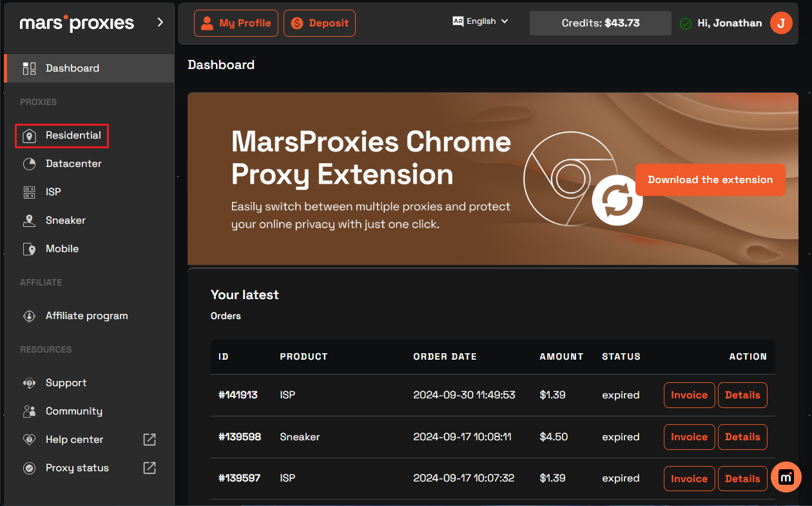
Task: Open the Dashboard menu item
Action: pyautogui.click(x=89, y=68)
